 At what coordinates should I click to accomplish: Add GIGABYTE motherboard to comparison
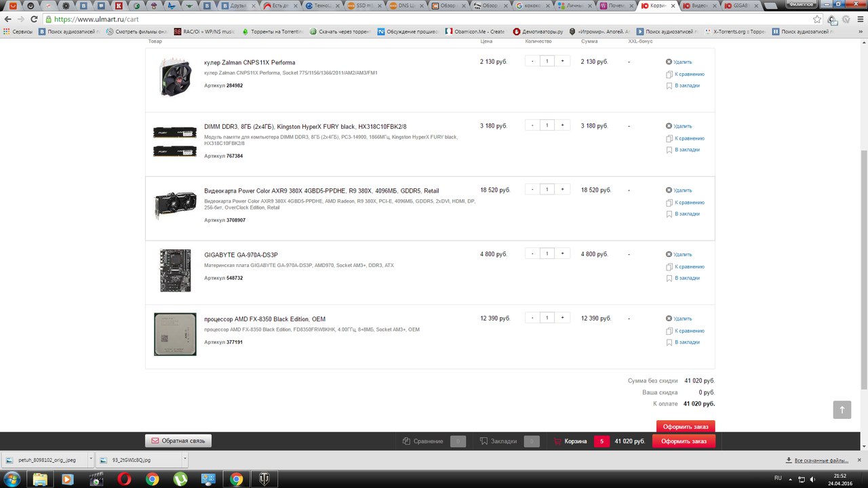685,266
